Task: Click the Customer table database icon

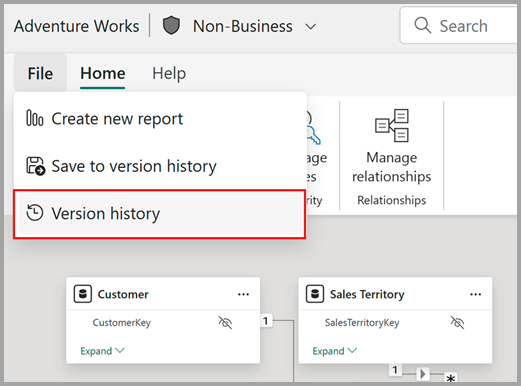Action: (x=83, y=294)
